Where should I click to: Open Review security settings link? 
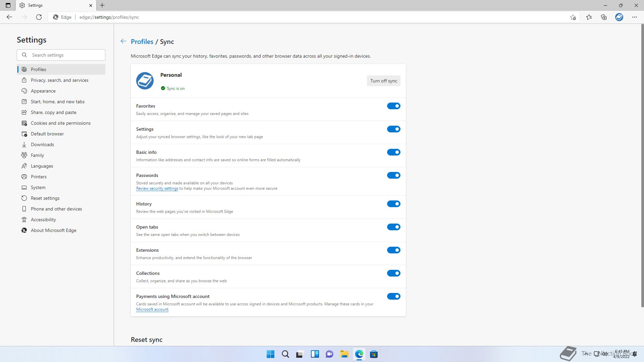(x=157, y=188)
